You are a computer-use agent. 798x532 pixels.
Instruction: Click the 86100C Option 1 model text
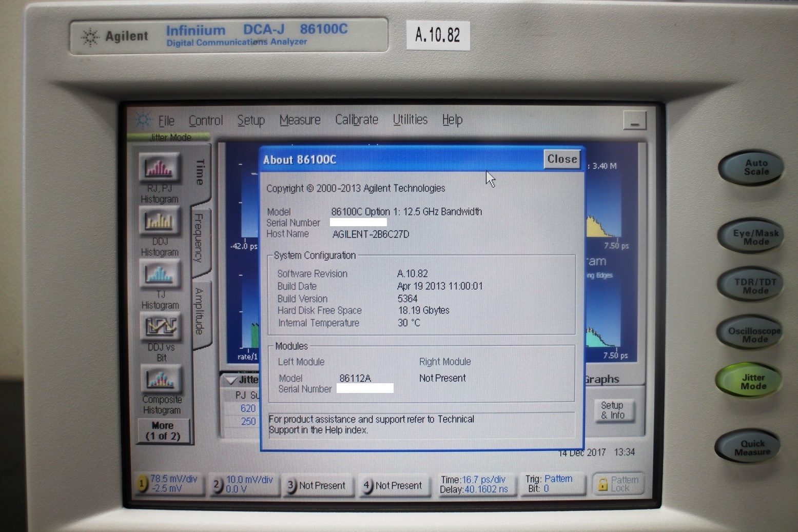click(406, 211)
